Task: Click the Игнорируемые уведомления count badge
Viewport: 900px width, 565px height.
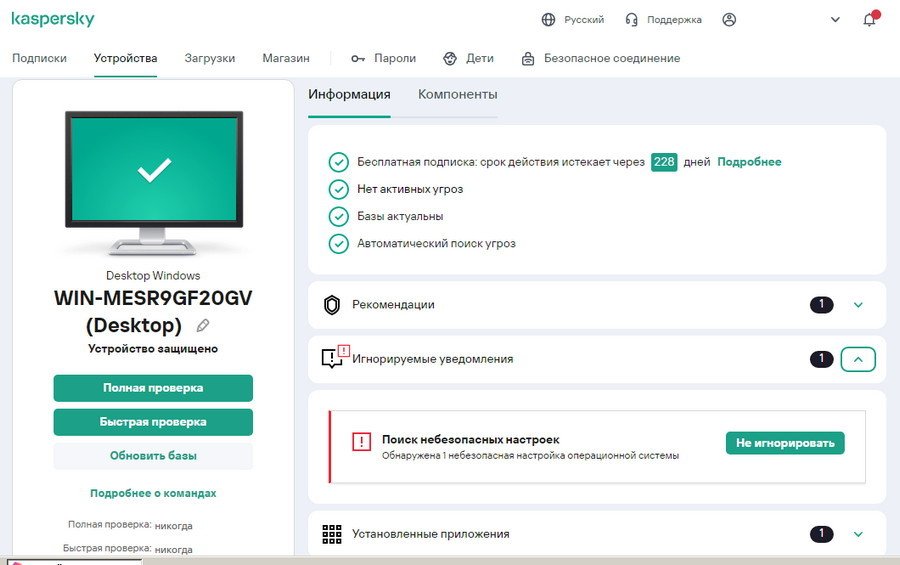Action: tap(821, 359)
